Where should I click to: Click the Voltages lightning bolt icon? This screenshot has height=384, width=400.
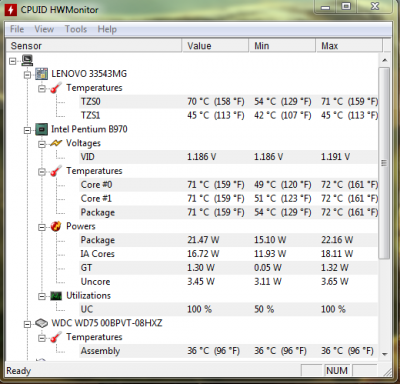pos(56,143)
